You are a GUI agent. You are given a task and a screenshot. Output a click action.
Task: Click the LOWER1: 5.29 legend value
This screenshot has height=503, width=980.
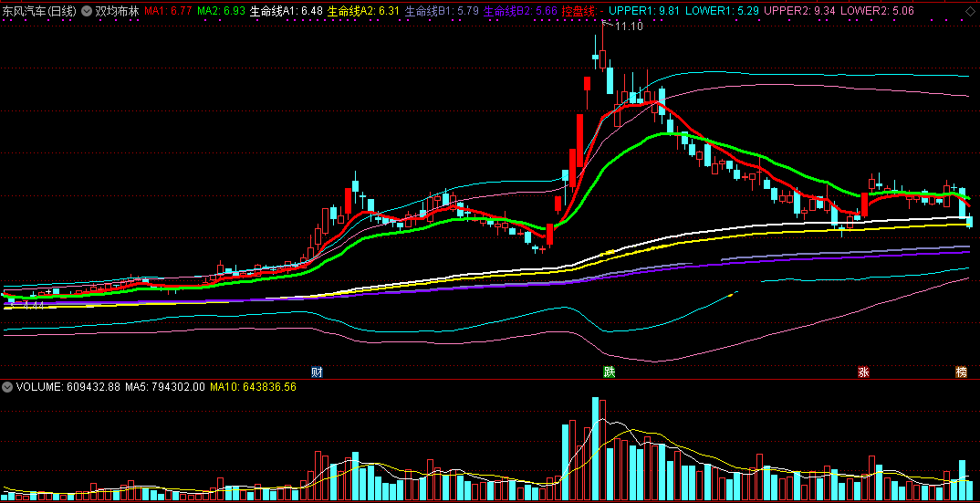tap(722, 11)
